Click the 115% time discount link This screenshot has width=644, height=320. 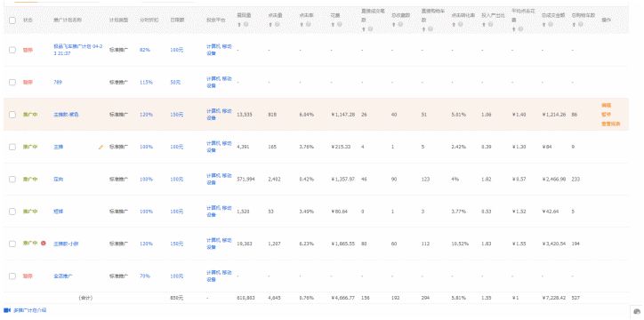pos(146,82)
